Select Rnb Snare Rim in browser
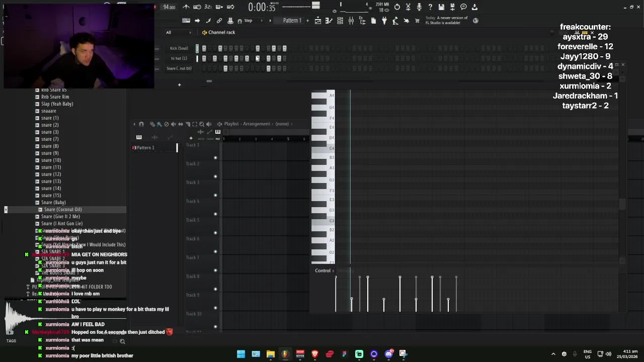 click(55, 97)
